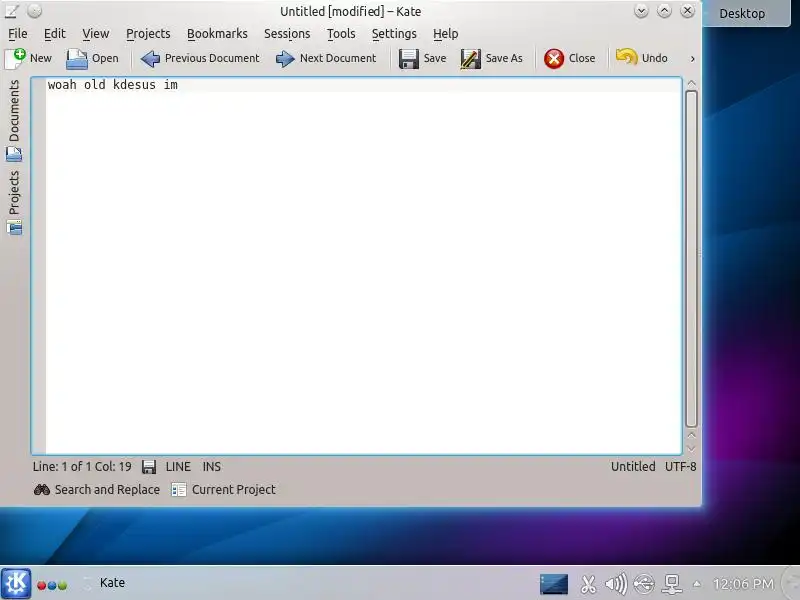
Task: Click the vertical scrollbar handle
Action: (x=691, y=259)
